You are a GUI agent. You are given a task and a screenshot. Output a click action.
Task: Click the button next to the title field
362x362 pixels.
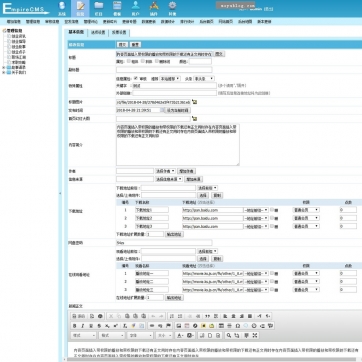pyautogui.click(x=219, y=54)
